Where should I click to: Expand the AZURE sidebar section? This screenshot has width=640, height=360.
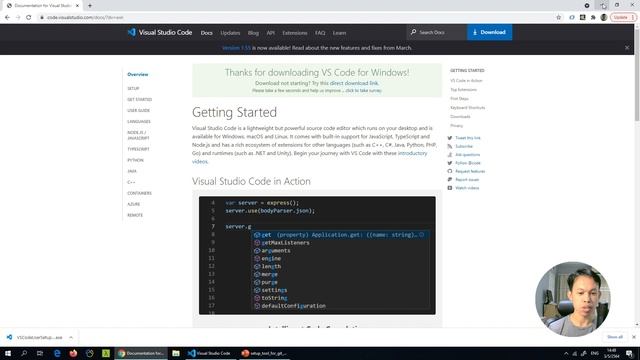tap(133, 204)
